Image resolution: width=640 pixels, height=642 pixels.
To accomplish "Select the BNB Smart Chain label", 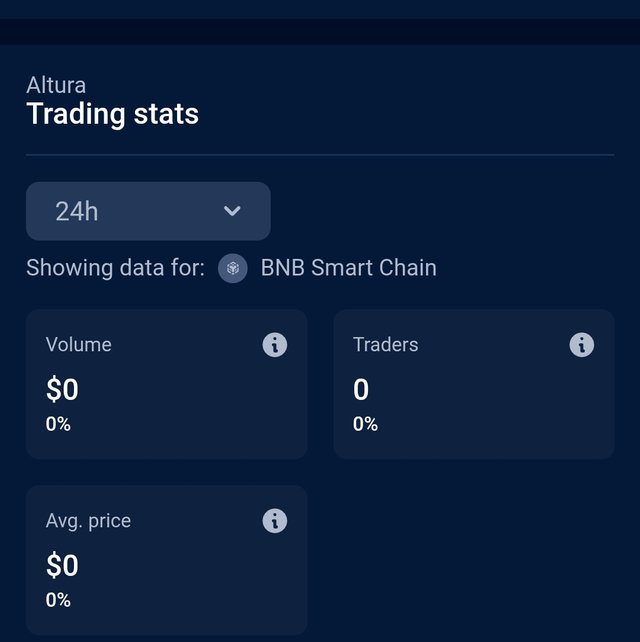I will [348, 268].
